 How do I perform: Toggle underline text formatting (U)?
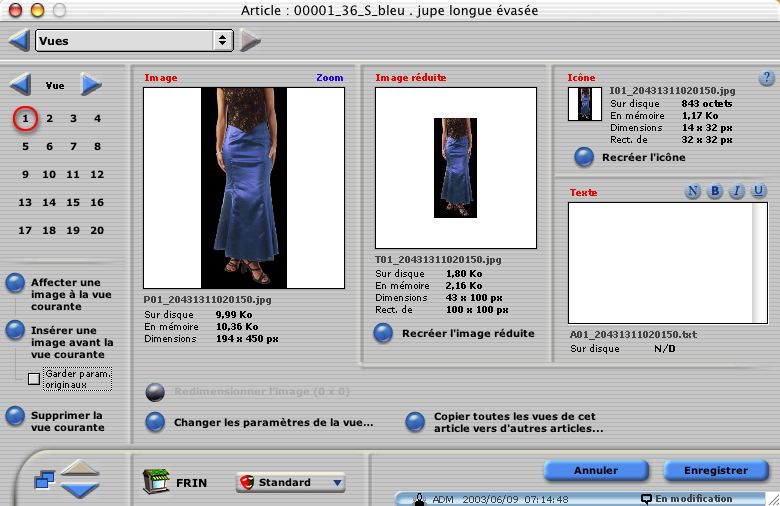(x=759, y=191)
